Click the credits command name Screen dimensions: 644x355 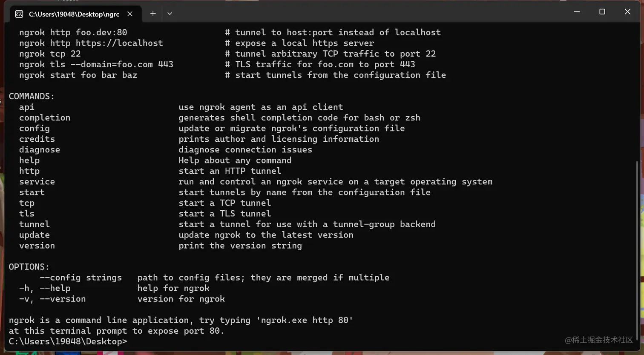point(37,139)
